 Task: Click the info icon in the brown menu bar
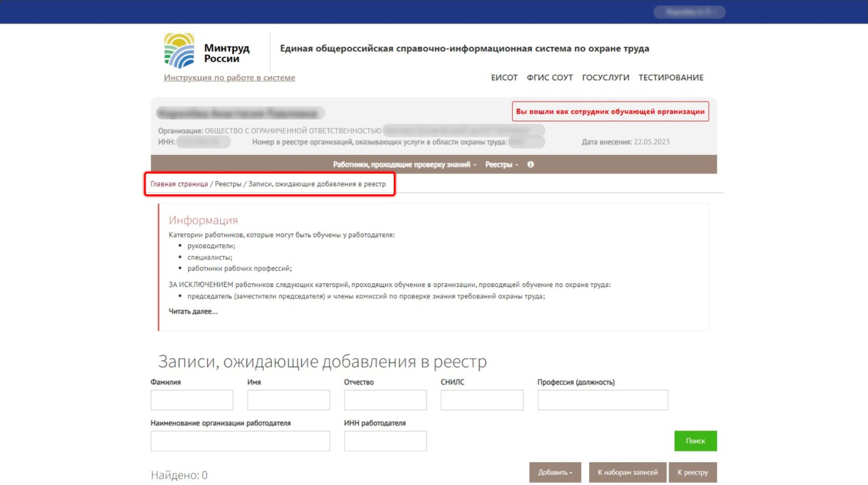(x=531, y=164)
